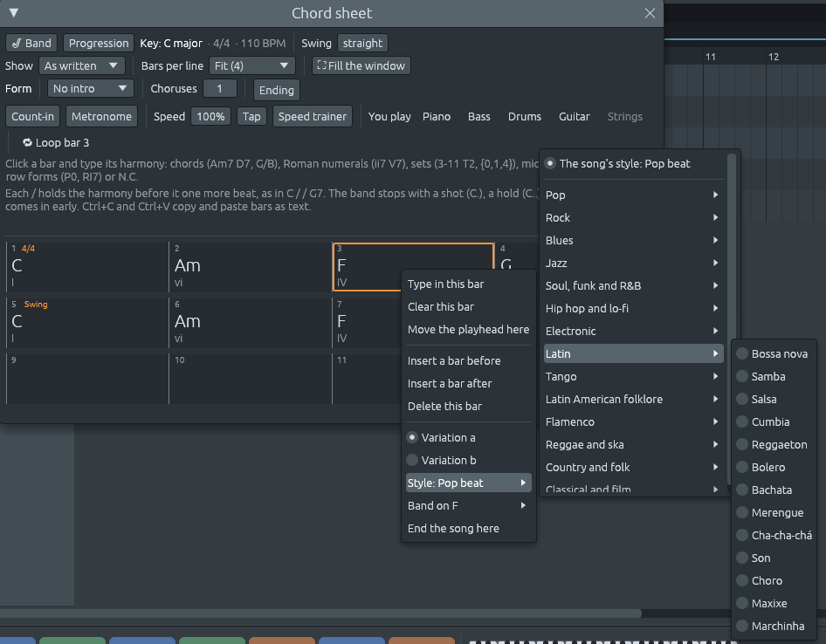Image resolution: width=826 pixels, height=644 pixels.
Task: Choose 'Delete this bar'
Action: (468, 406)
